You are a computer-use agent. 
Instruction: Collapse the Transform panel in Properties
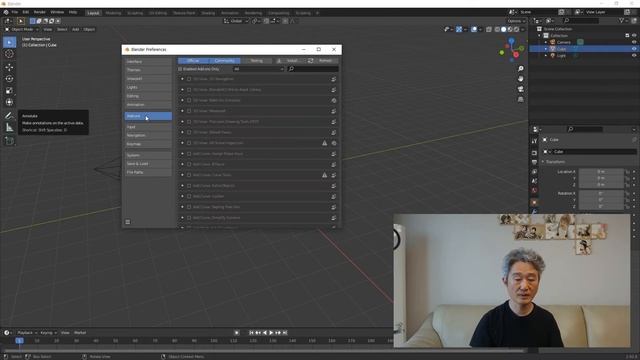[543, 162]
